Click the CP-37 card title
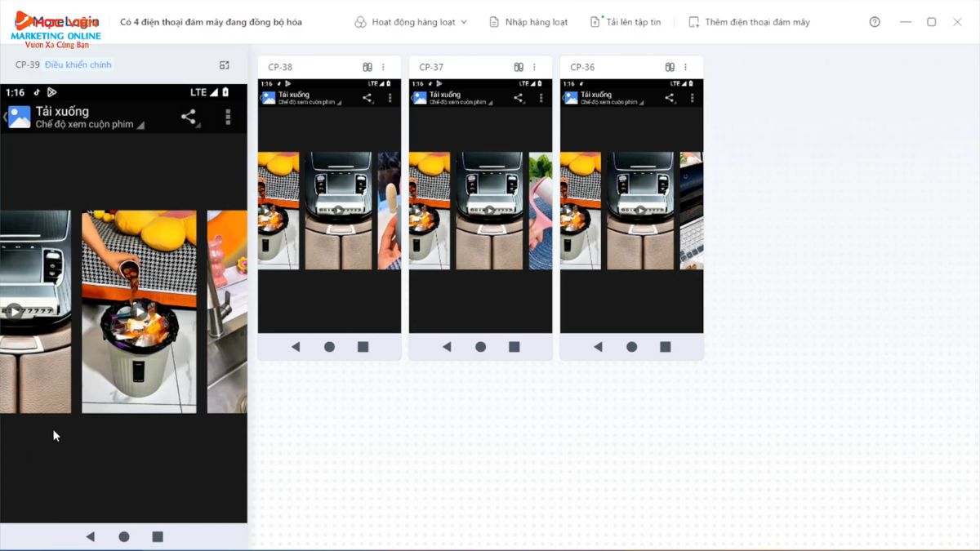The height and width of the screenshot is (551, 980). [431, 67]
